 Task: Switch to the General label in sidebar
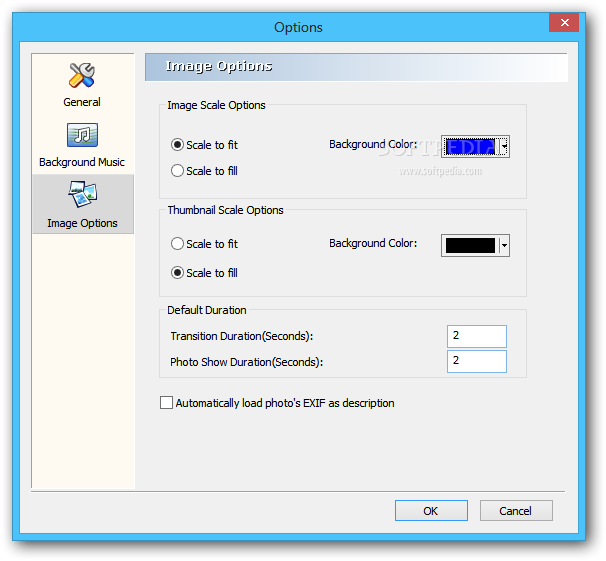tap(82, 102)
